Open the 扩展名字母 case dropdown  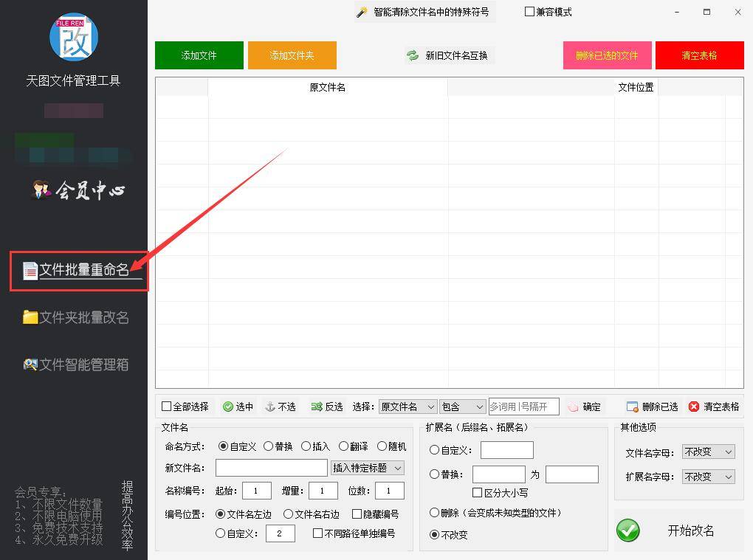pyautogui.click(x=709, y=477)
